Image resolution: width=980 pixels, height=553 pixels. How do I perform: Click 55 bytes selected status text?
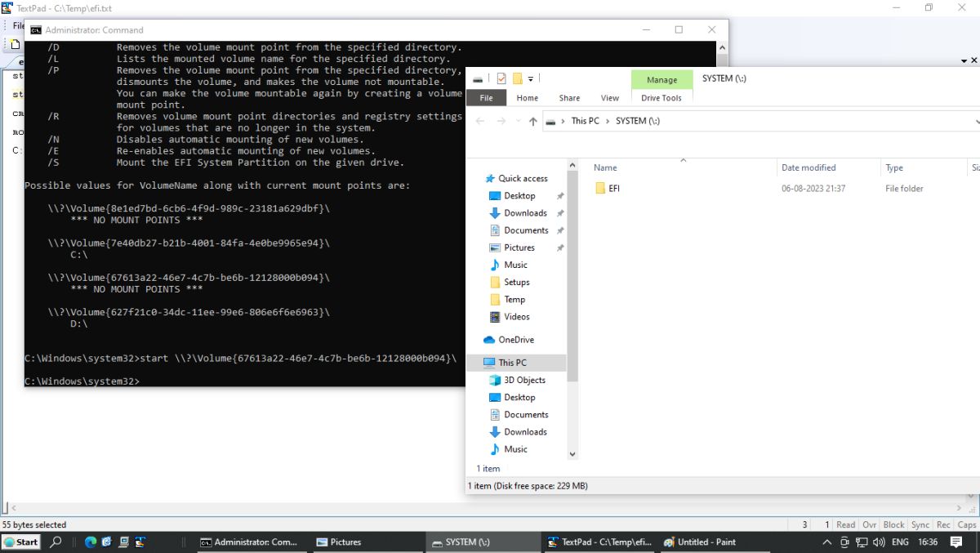point(34,524)
